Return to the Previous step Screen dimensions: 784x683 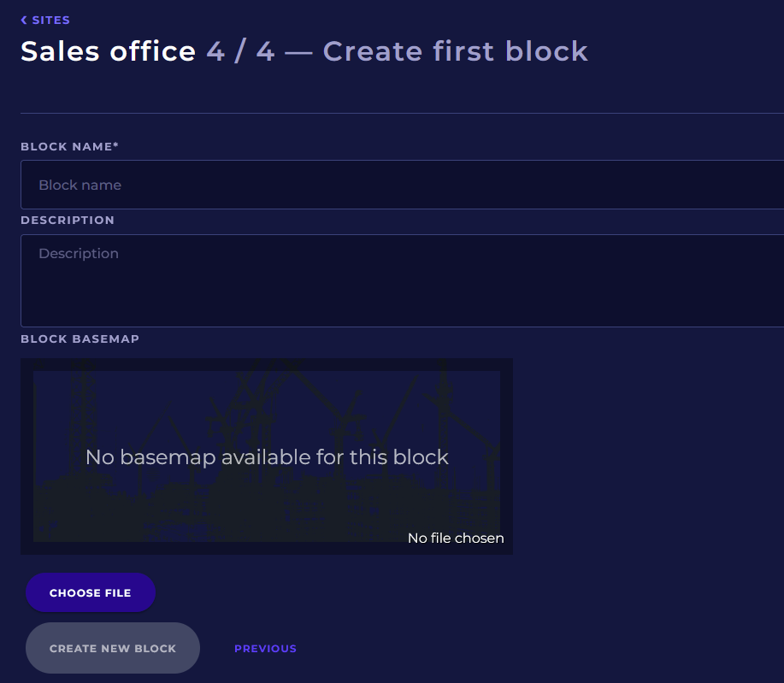[x=265, y=649]
